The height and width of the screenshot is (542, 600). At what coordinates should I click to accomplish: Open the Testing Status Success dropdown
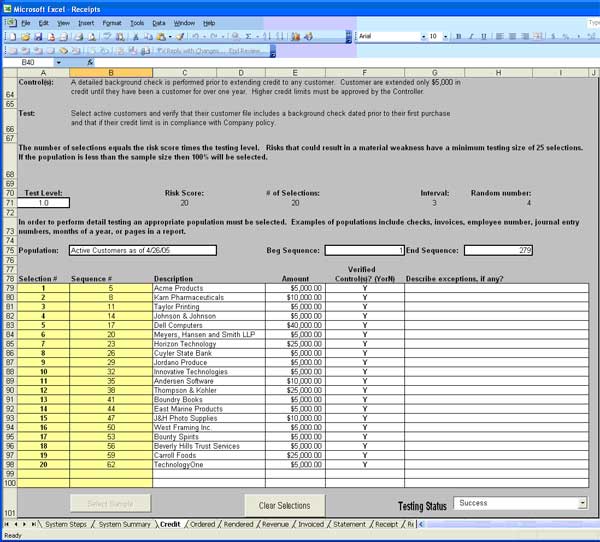coord(582,503)
